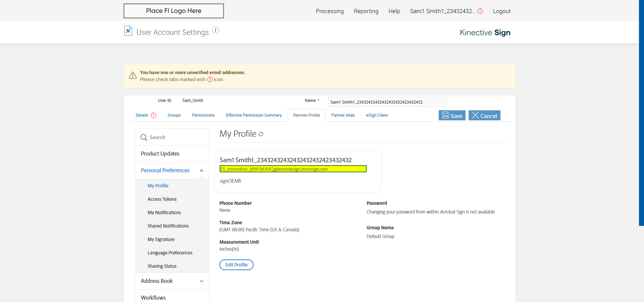Click the Logout link
This screenshot has height=302, width=644.
click(501, 11)
